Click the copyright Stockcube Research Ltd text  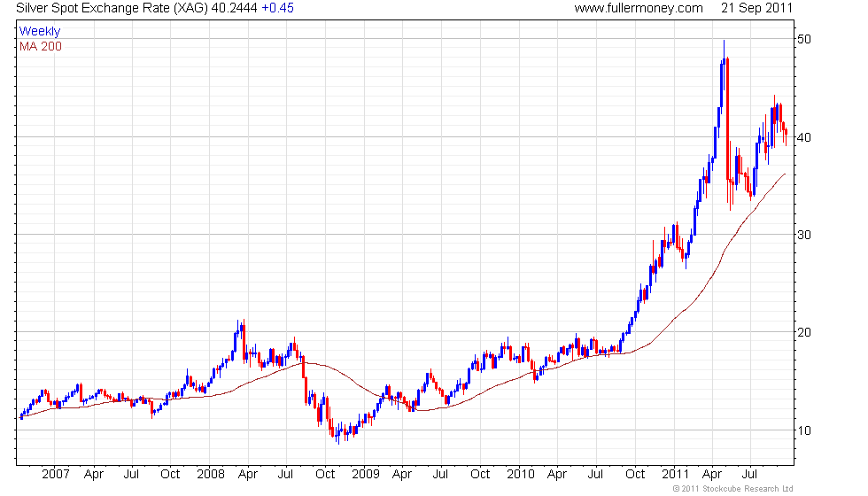click(x=733, y=489)
